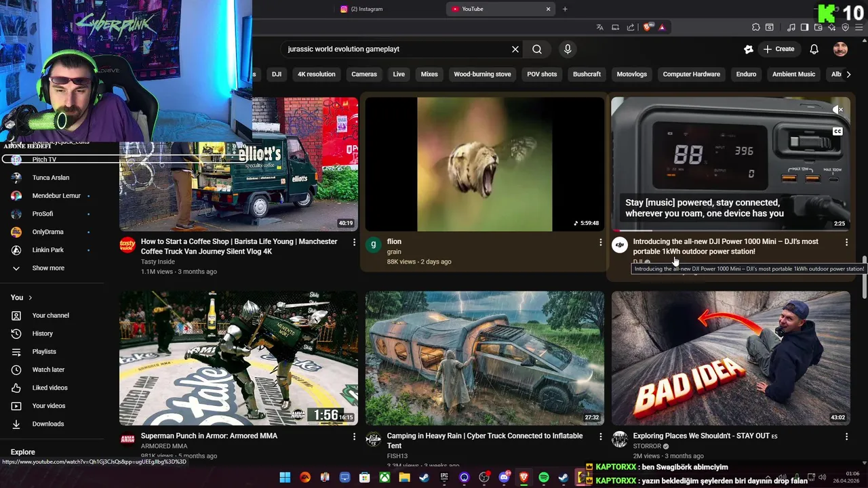Select the Live filter chip
This screenshot has height=488, width=868.
(x=399, y=74)
